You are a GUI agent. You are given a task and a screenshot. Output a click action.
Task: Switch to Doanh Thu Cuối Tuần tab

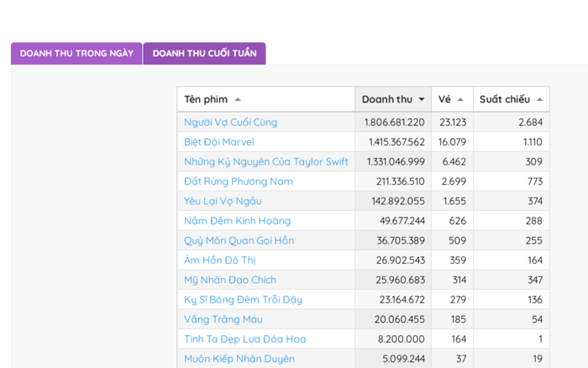coord(204,53)
